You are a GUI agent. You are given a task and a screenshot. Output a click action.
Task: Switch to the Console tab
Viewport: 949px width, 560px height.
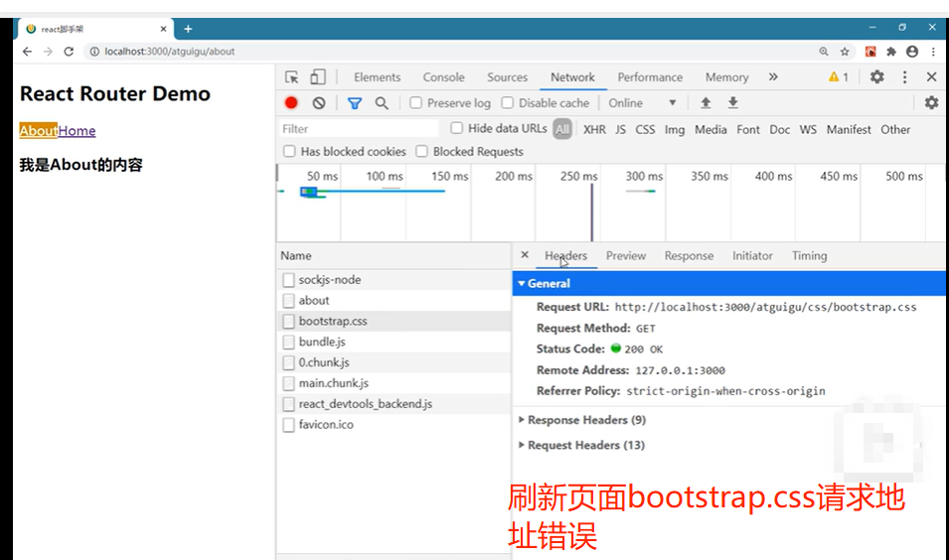(443, 76)
